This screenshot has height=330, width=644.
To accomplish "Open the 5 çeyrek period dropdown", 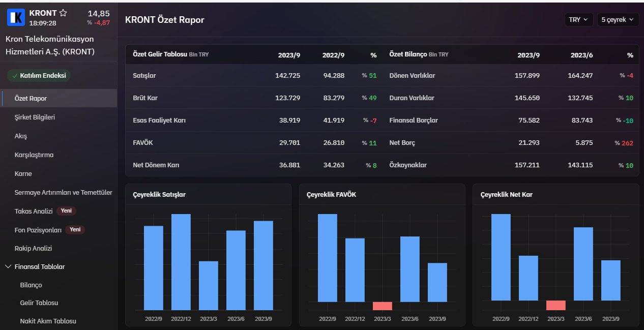I will click(x=618, y=19).
